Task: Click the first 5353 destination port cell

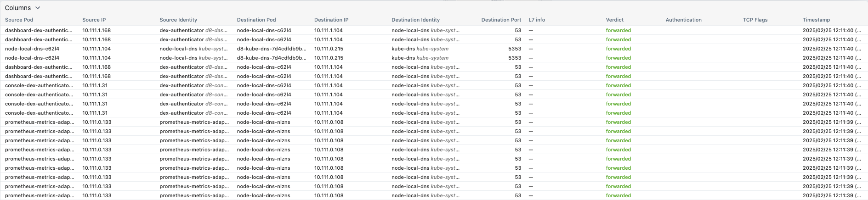Action: pyautogui.click(x=514, y=49)
